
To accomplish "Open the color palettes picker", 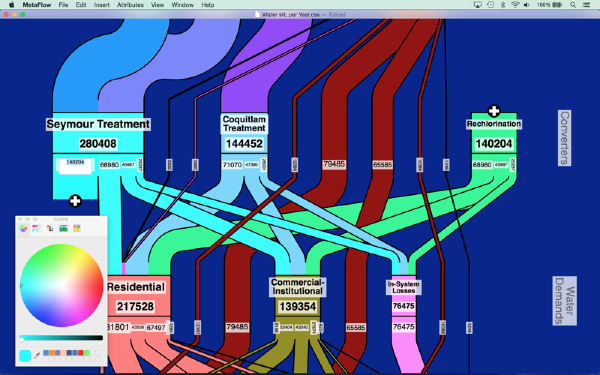I will (50, 228).
